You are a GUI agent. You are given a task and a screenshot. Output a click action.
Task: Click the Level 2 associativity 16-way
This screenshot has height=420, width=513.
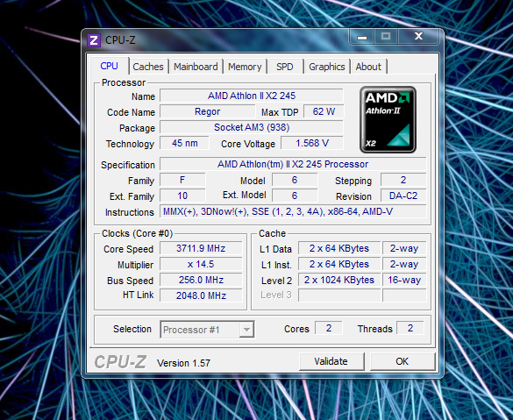(x=404, y=280)
